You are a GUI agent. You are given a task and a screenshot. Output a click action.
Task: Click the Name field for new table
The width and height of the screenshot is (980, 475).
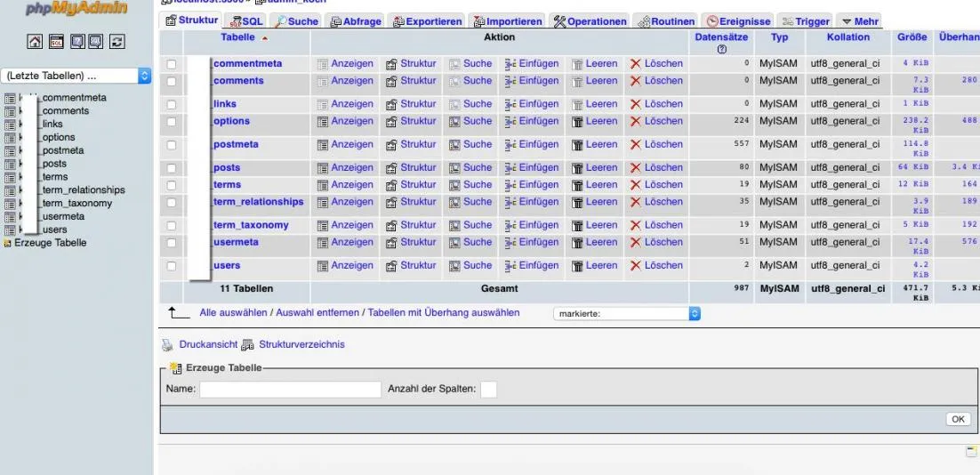pos(290,390)
